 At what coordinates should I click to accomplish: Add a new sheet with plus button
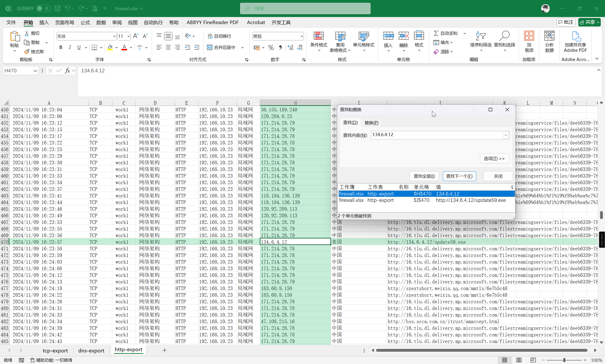click(x=164, y=350)
